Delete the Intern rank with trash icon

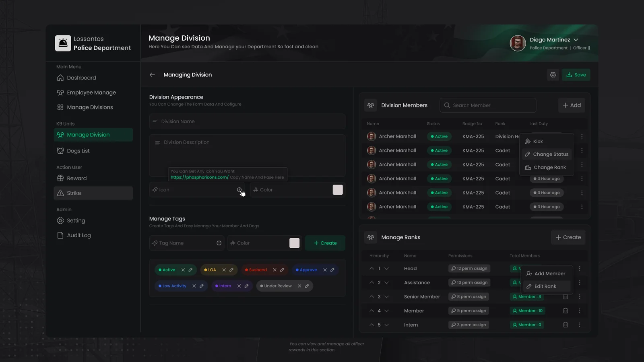(x=565, y=325)
